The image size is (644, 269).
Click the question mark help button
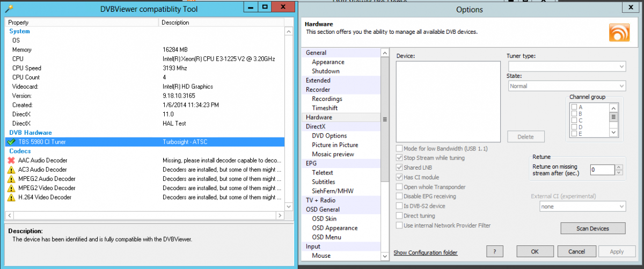coord(494,251)
